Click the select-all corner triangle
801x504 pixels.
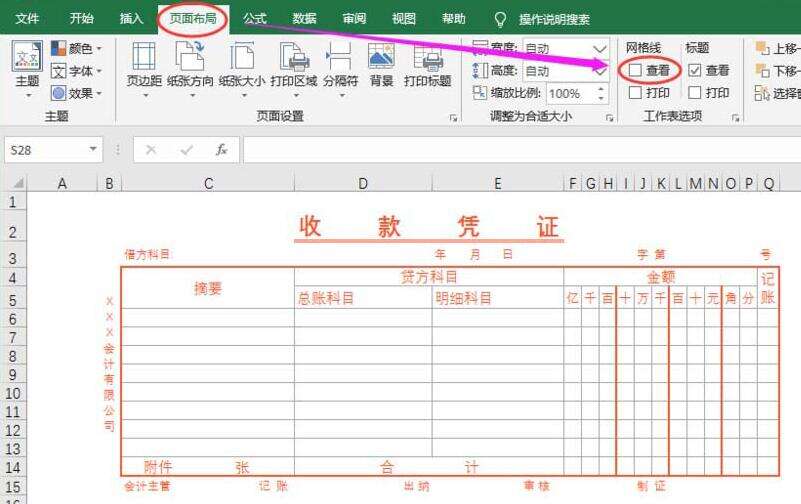pyautogui.click(x=17, y=183)
